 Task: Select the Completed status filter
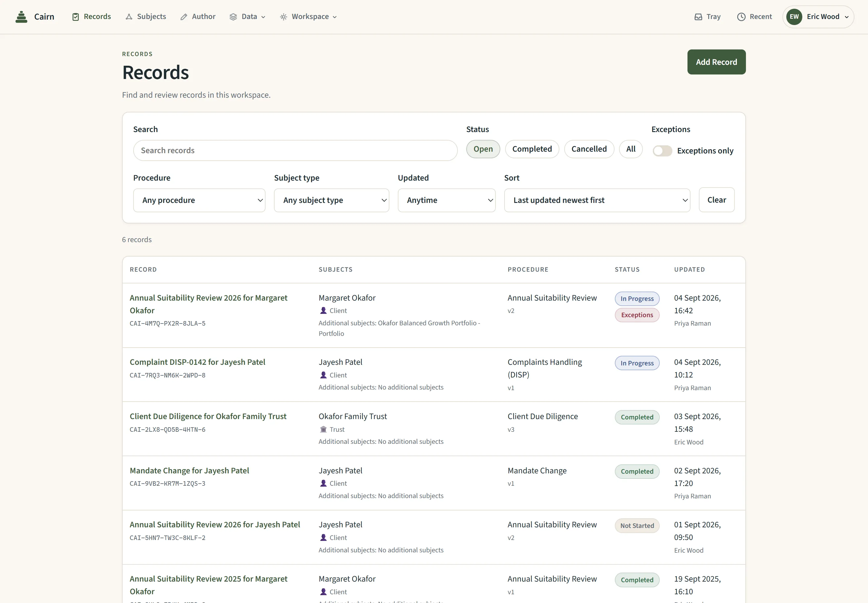click(x=532, y=149)
